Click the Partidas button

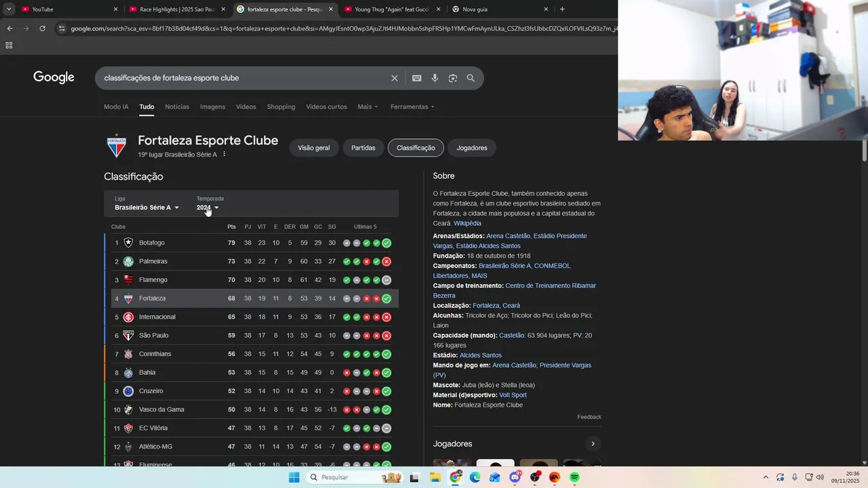pos(363,148)
